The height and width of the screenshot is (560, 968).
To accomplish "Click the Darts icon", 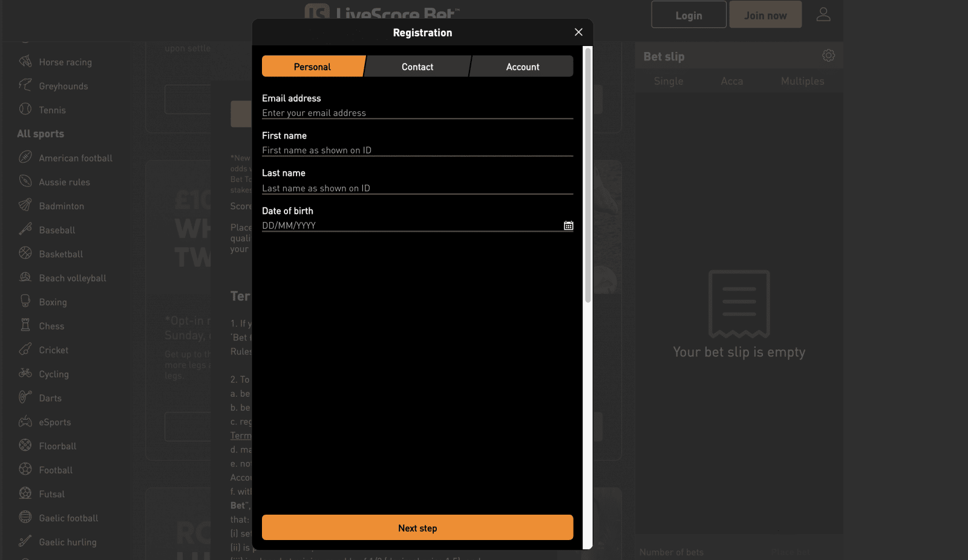I will [x=25, y=397].
